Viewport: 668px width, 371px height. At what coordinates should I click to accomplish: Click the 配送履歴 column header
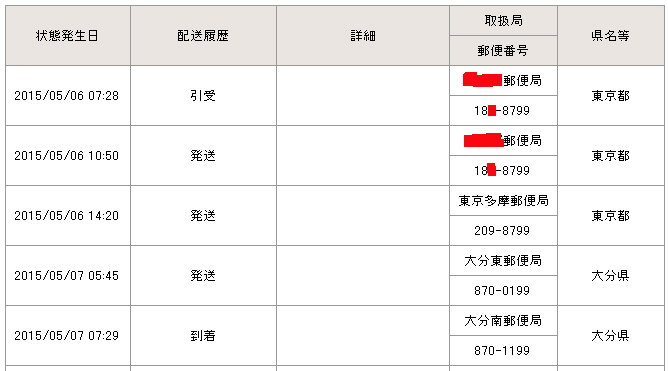[203, 36]
